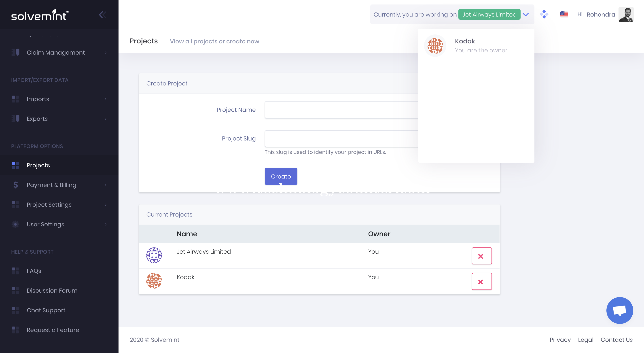644x353 pixels.
Task: Open language selector US flag
Action: pyautogui.click(x=564, y=15)
